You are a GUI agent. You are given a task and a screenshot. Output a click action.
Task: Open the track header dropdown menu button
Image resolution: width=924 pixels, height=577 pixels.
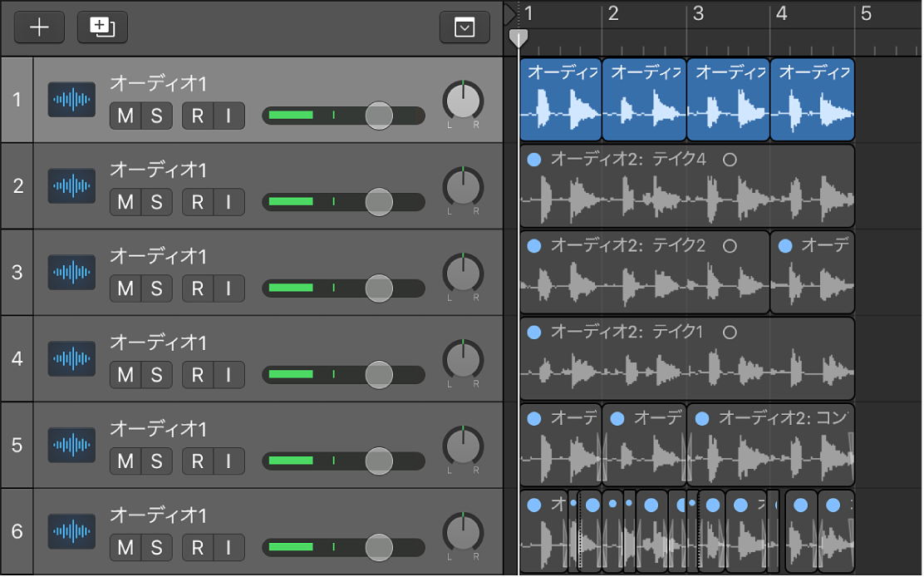464,28
